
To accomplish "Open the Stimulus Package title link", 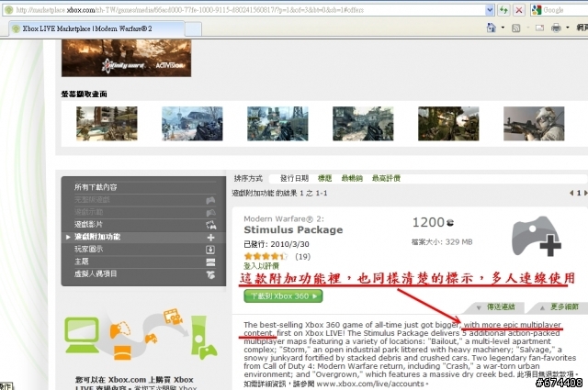I will click(293, 229).
